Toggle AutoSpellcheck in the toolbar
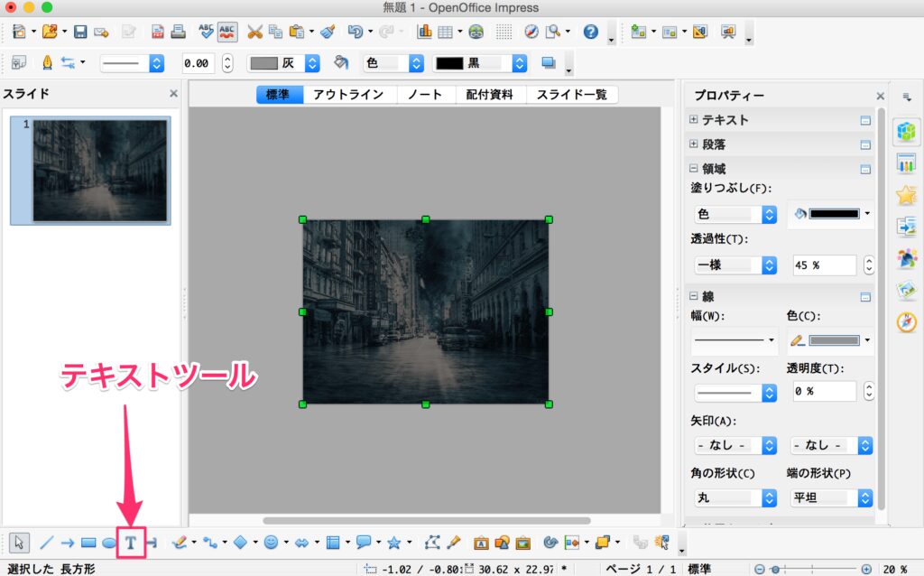Image resolution: width=924 pixels, height=576 pixels. (227, 32)
